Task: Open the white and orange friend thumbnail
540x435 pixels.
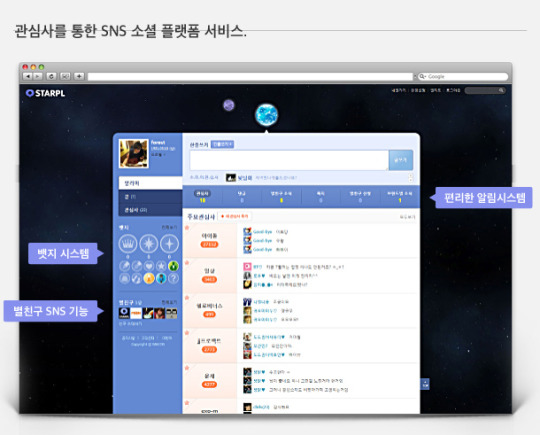Action: click(136, 313)
